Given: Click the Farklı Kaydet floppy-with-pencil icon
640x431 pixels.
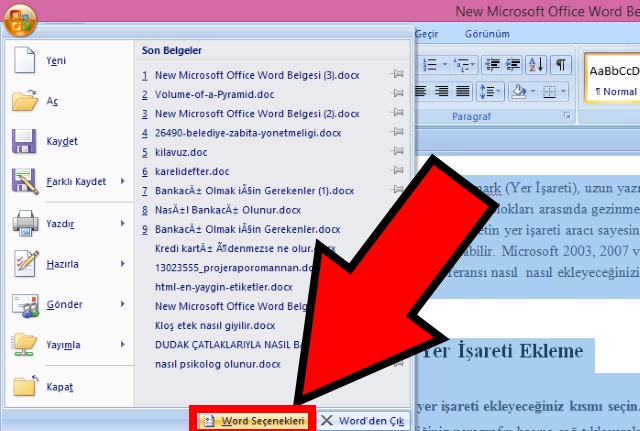Looking at the screenshot, I should point(25,181).
